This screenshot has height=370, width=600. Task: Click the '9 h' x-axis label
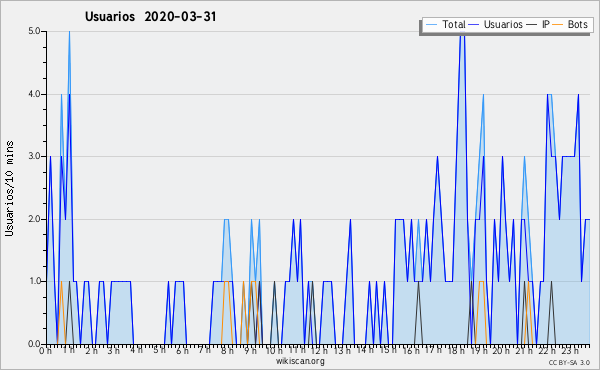click(250, 350)
